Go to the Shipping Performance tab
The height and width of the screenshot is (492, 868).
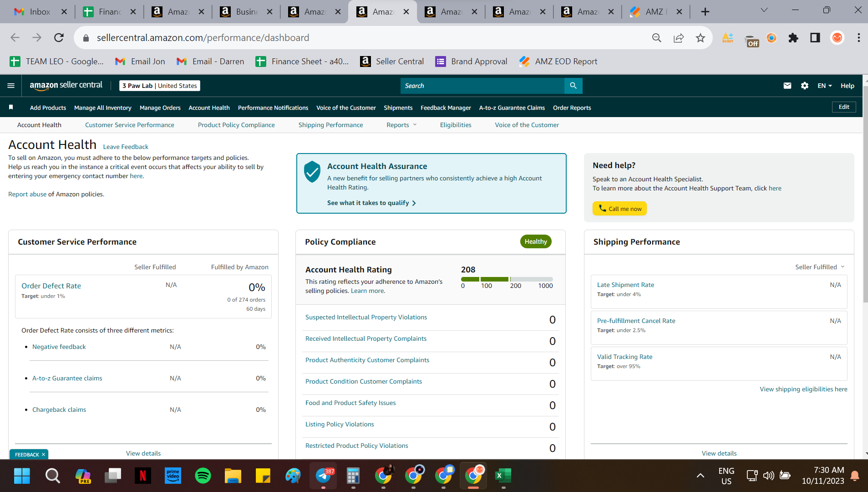(331, 125)
